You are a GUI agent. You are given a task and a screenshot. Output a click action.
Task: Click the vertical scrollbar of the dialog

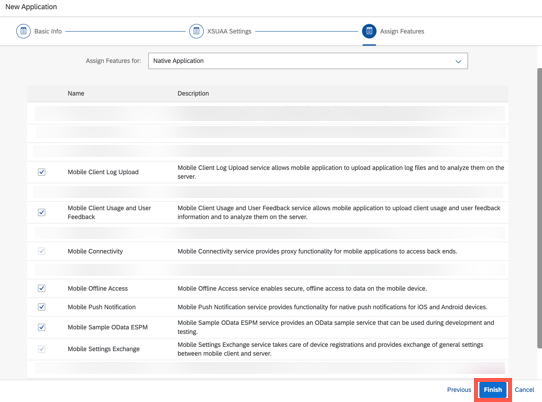pos(539,207)
